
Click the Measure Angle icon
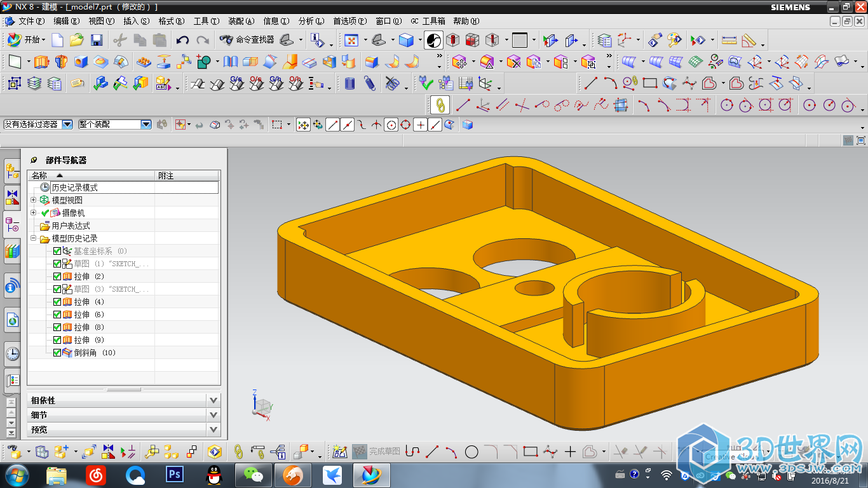point(749,40)
